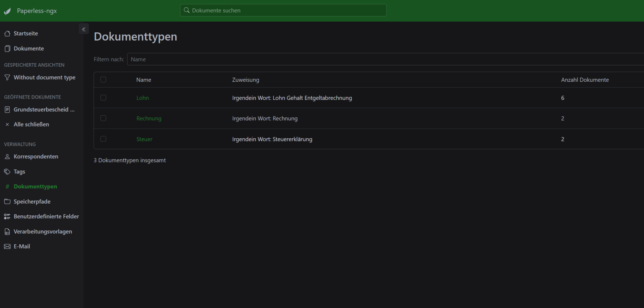This screenshot has height=308, width=644.
Task: Sort by Anzahl Dokumente column header
Action: (x=584, y=80)
